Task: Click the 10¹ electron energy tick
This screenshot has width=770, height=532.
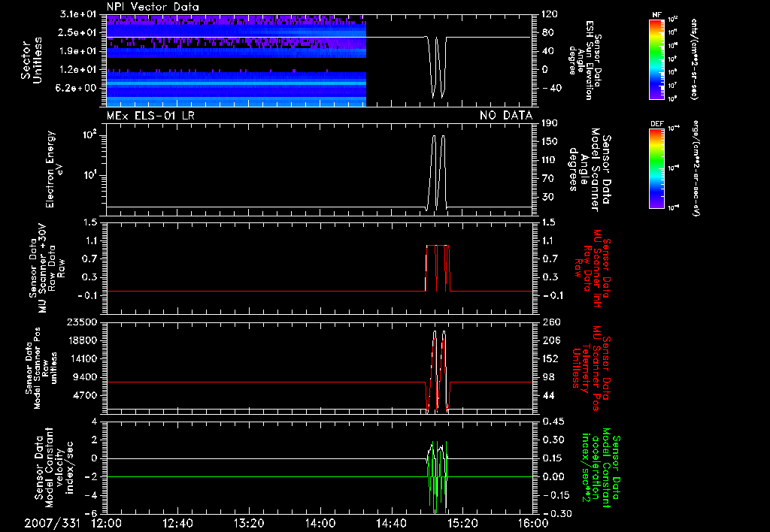Action: [90, 175]
